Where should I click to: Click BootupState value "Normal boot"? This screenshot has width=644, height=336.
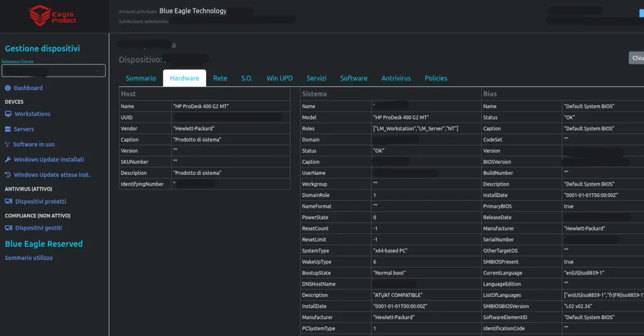coord(389,272)
